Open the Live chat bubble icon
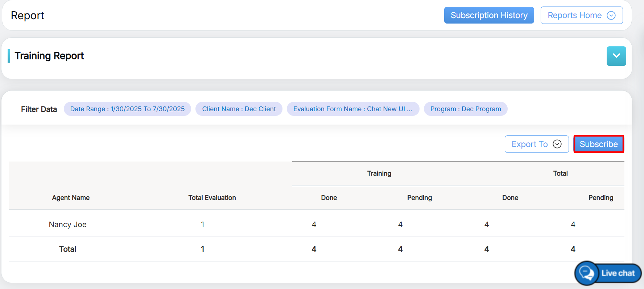The image size is (644, 289). click(x=586, y=273)
